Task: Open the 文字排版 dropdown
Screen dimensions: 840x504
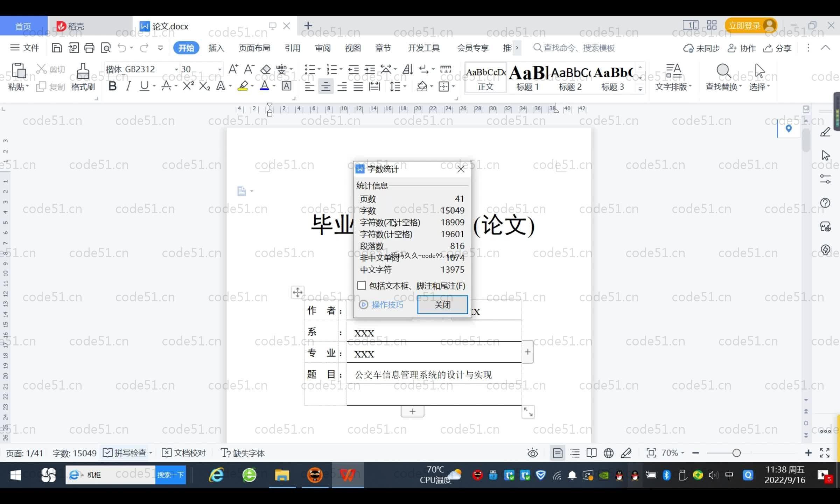Action: (673, 86)
